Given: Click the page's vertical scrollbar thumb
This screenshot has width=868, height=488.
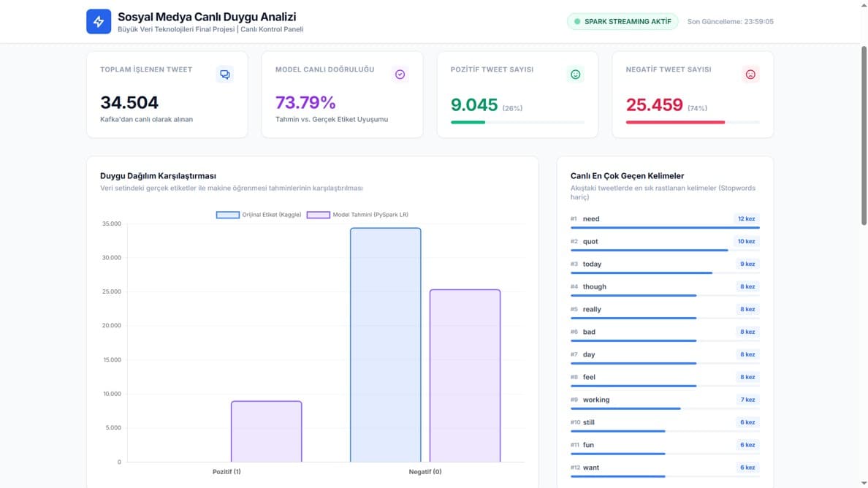Looking at the screenshot, I should [x=864, y=136].
